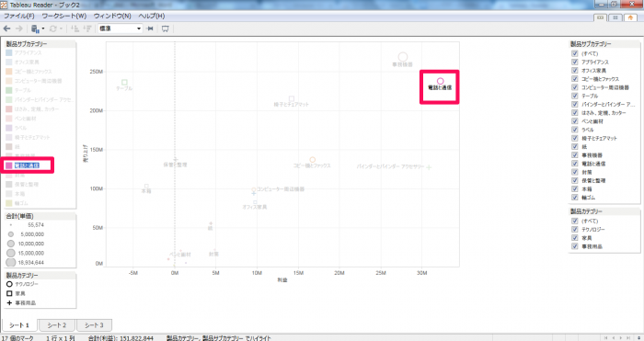Uncheck the 電話と通信 filter checkbox
The height and width of the screenshot is (341, 644).
point(575,164)
